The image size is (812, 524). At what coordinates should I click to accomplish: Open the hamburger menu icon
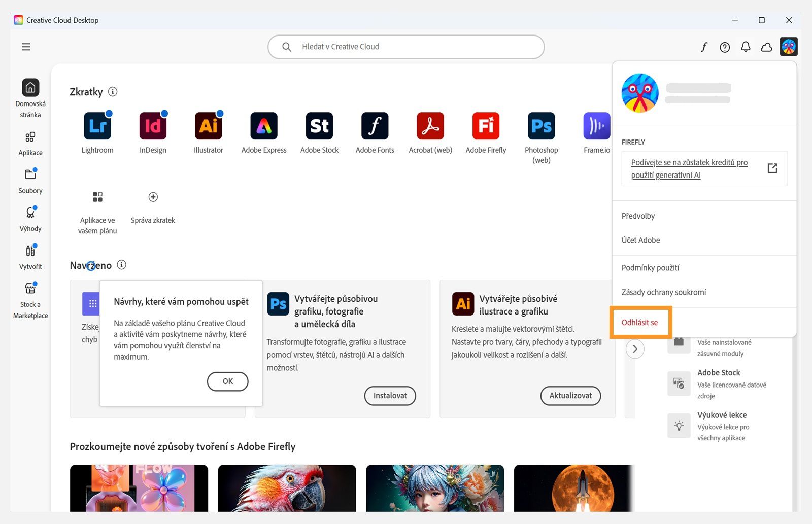pyautogui.click(x=26, y=47)
